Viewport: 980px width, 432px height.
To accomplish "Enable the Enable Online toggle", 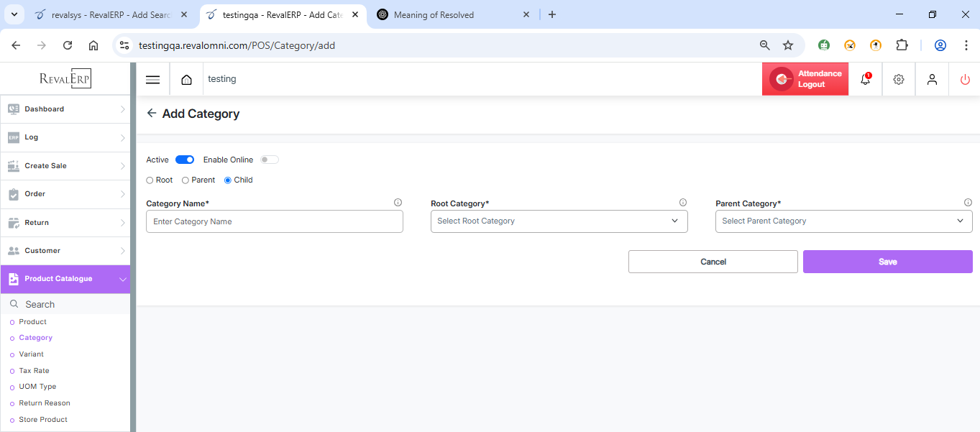I will (270, 160).
